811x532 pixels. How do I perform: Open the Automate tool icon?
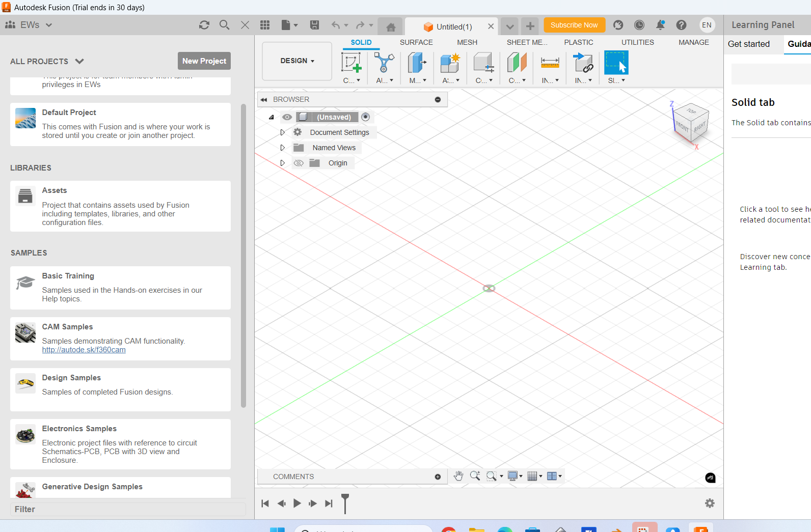click(x=384, y=63)
